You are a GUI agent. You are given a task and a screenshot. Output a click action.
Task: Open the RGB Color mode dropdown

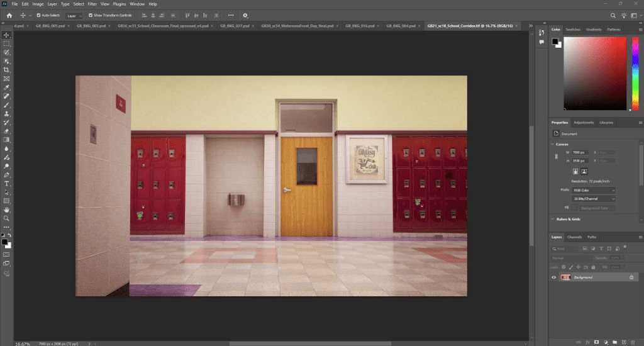594,190
